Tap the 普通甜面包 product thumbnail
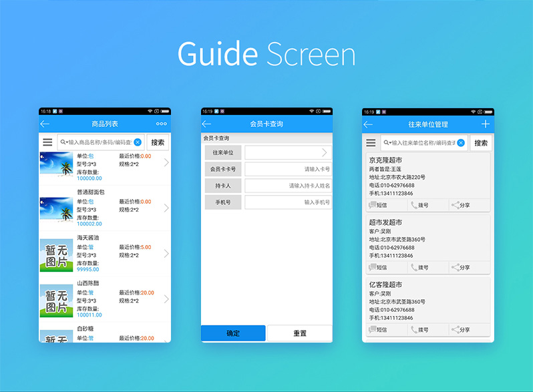Screen dimensions: 533x392 (x=56, y=208)
